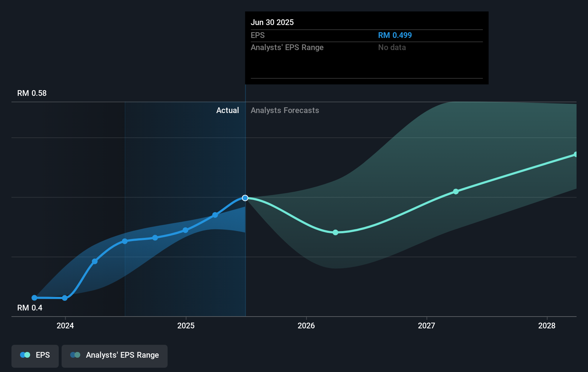Select the highlighted Jun 30 2025 data point
This screenshot has height=372, width=588.
pyautogui.click(x=245, y=198)
